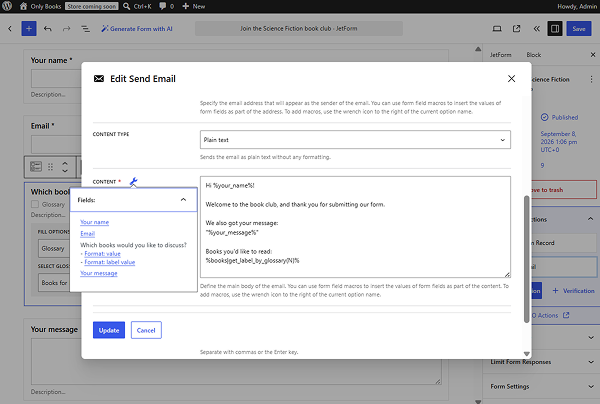The height and width of the screenshot is (404, 600).
Task: Click the dialog vertical scrollbar
Action: (x=527, y=259)
